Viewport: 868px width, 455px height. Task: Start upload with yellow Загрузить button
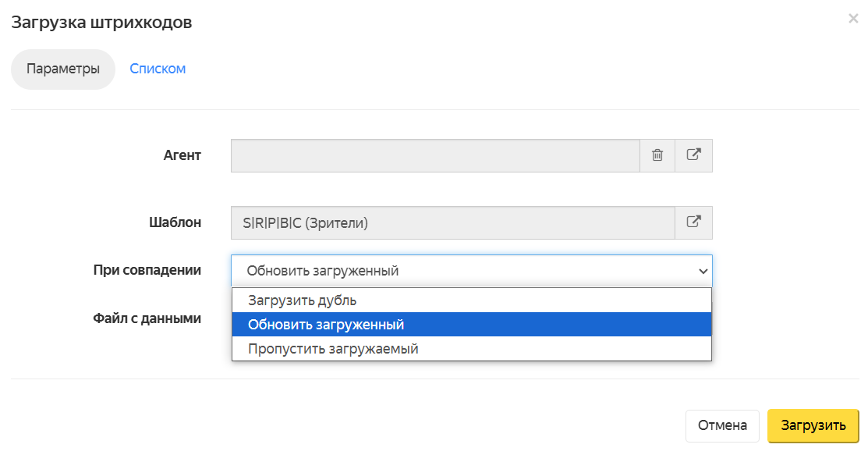pos(813,425)
